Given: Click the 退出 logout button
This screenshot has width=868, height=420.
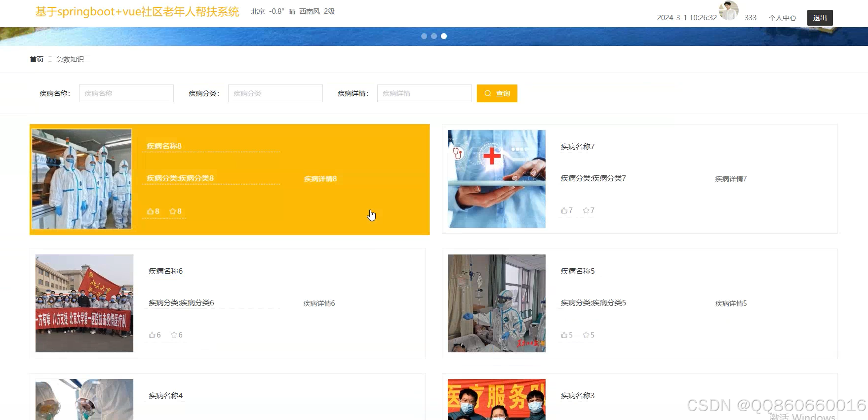Looking at the screenshot, I should [x=820, y=18].
